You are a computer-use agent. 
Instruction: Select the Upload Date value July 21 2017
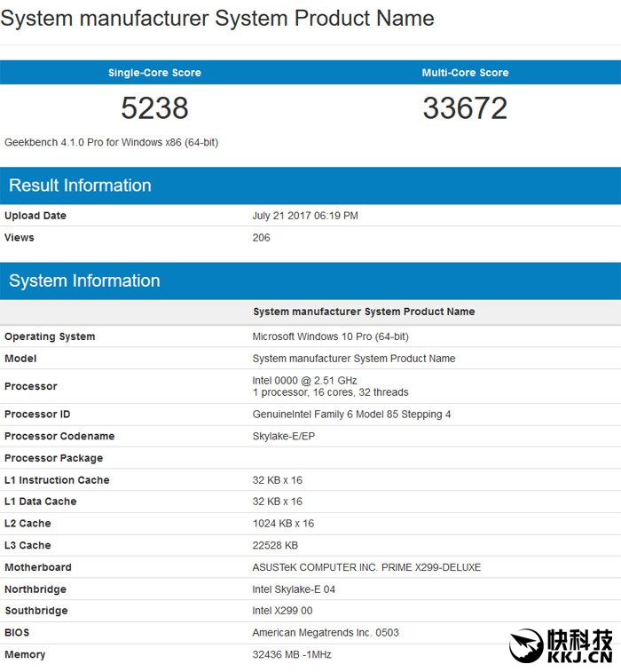pos(305,216)
